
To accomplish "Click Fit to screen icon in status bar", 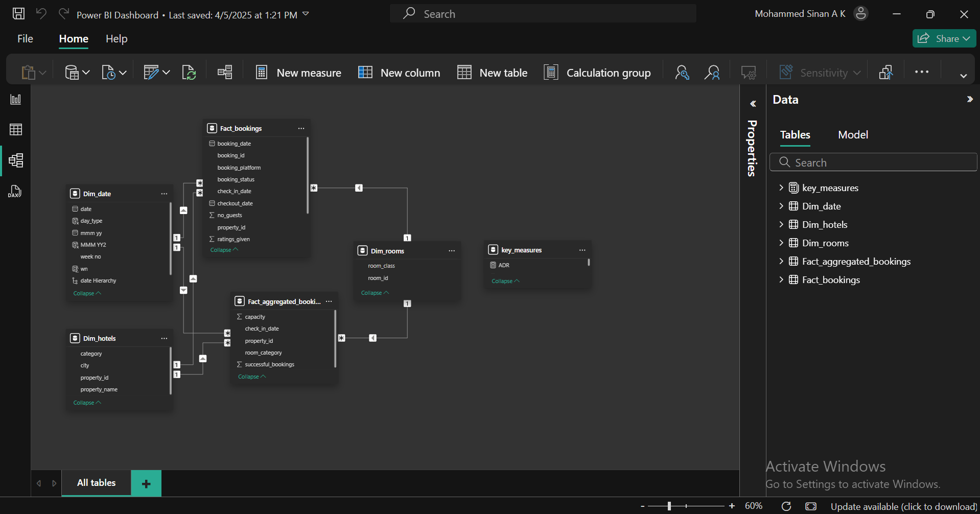I will 811,506.
